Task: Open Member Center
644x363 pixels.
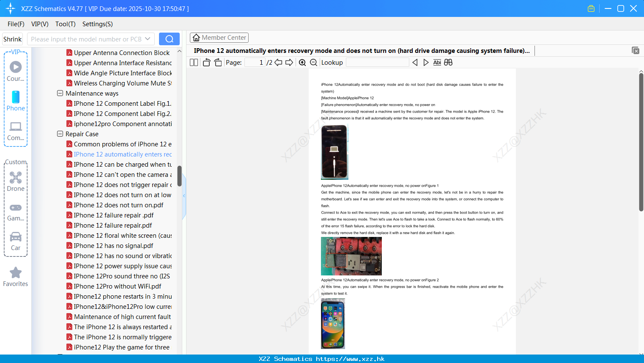Action: click(x=219, y=38)
